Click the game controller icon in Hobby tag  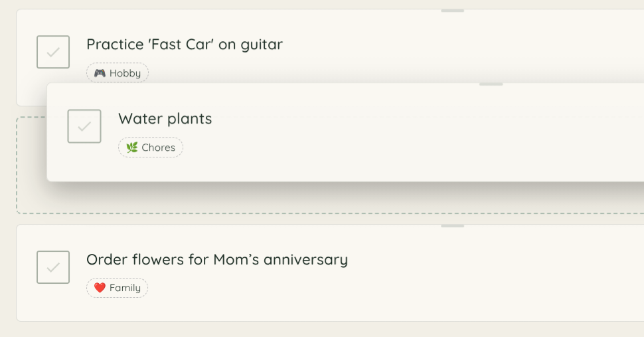pos(100,73)
